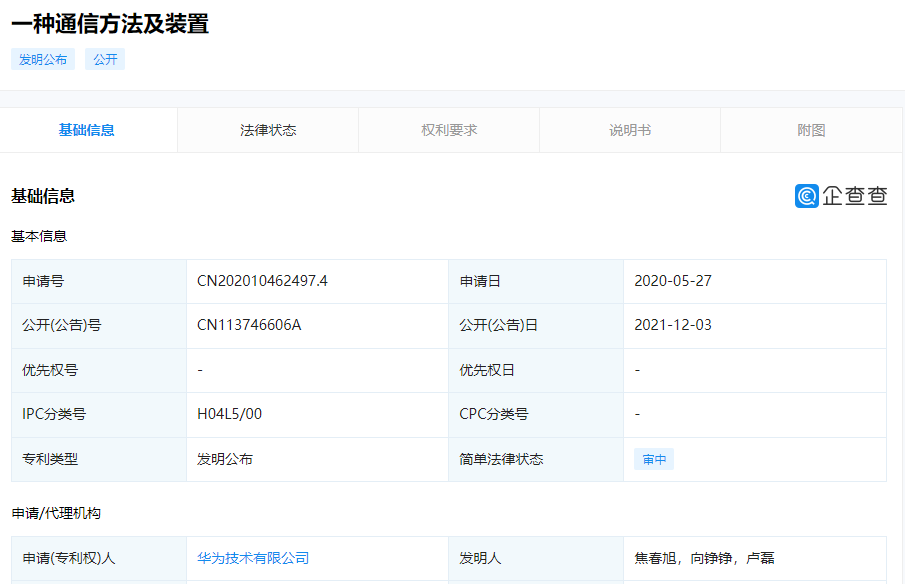
Task: Select the 基础信息 tab
Action: point(88,129)
